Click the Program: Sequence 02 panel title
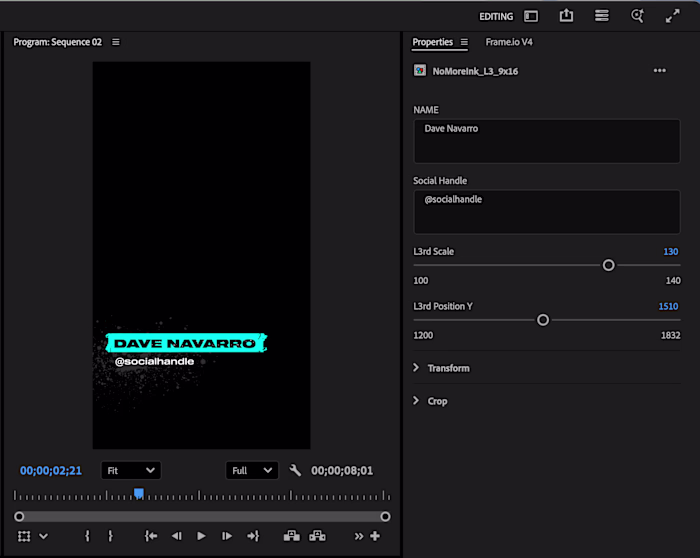 [58, 42]
